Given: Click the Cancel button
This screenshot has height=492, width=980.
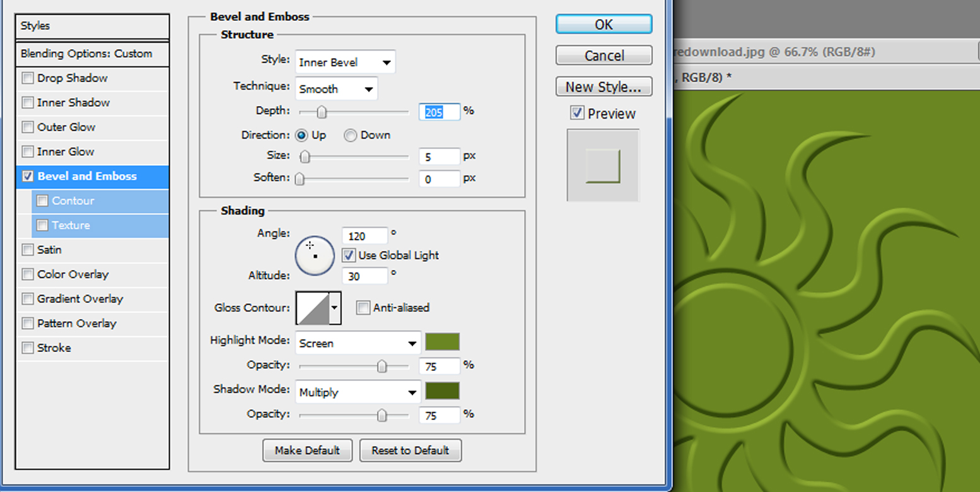Looking at the screenshot, I should [x=604, y=56].
